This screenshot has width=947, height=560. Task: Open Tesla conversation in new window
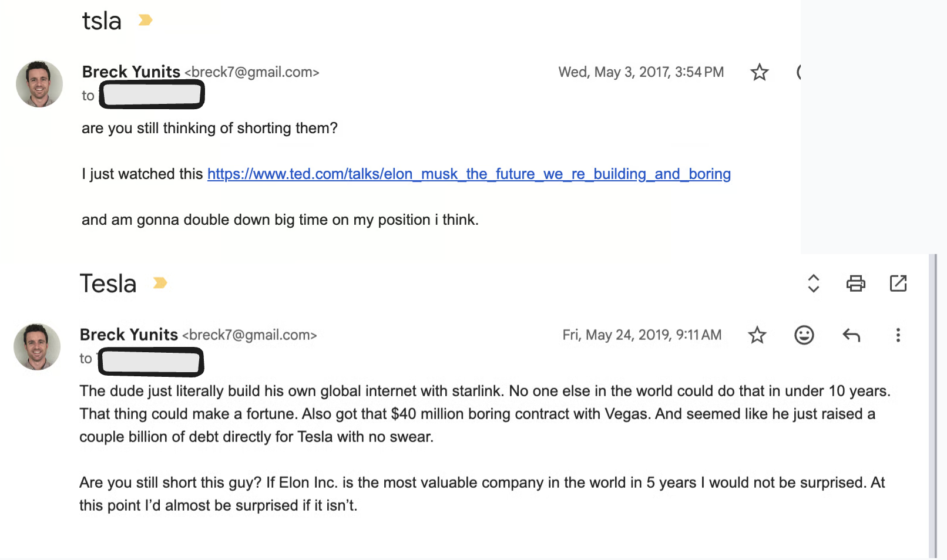point(898,284)
